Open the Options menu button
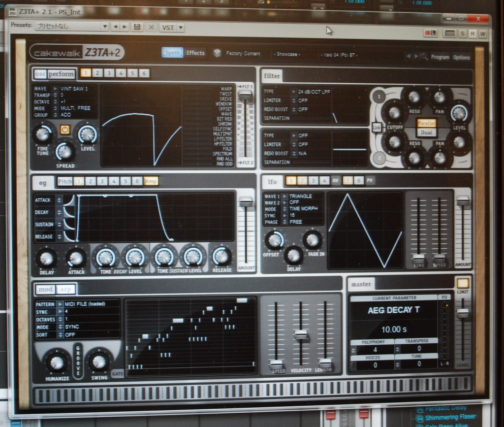 (461, 57)
